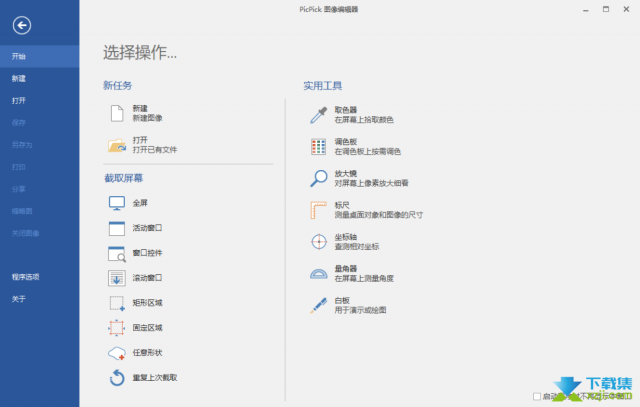Click the 窗口控件 magnifier window icon

[117, 254]
